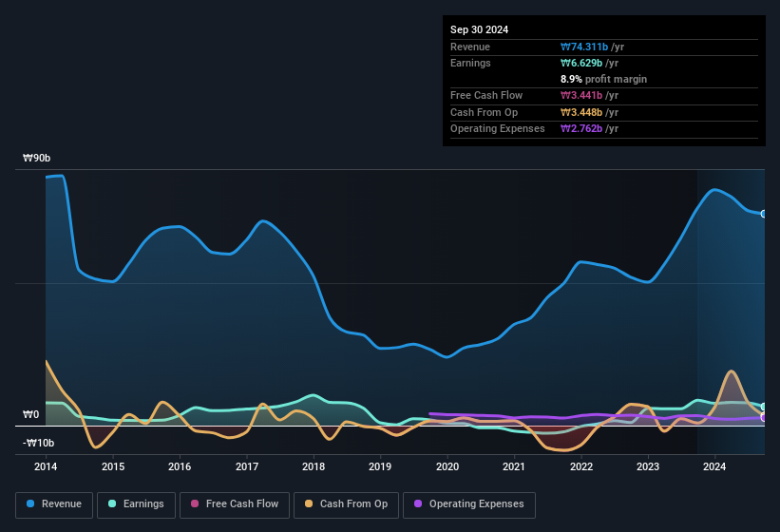Image resolution: width=780 pixels, height=532 pixels.
Task: Click the ₩74.311b revenue value
Action: click(x=584, y=47)
